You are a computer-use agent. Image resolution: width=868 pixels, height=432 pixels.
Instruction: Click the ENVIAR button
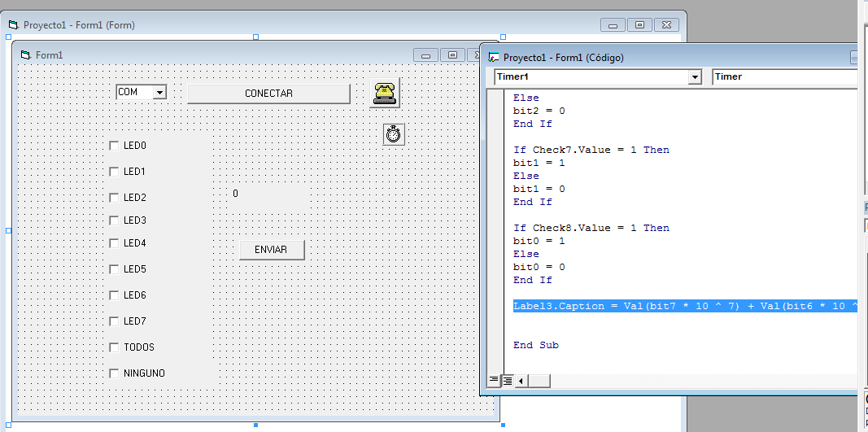[x=272, y=250]
